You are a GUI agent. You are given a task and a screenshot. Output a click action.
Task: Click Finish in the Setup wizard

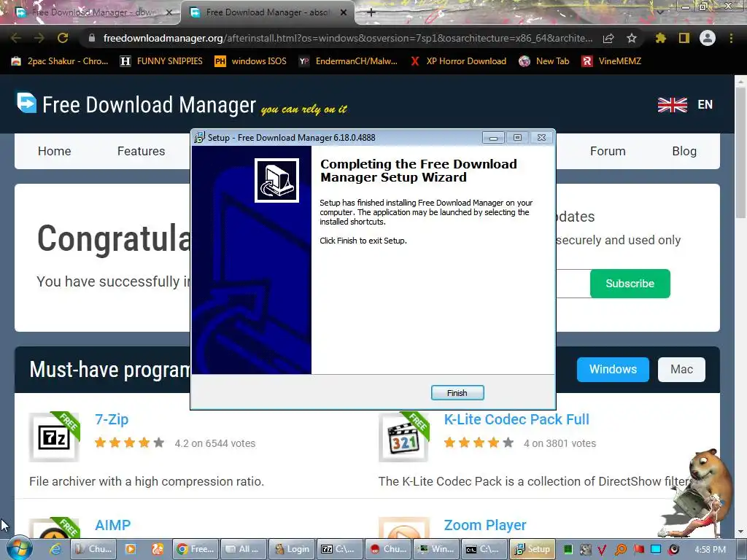(457, 393)
